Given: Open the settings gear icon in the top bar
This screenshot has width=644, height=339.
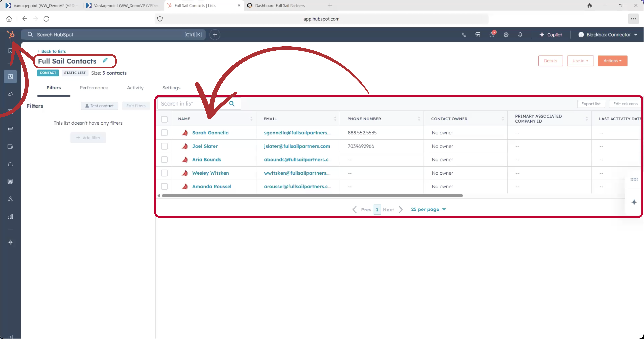Looking at the screenshot, I should point(506,35).
